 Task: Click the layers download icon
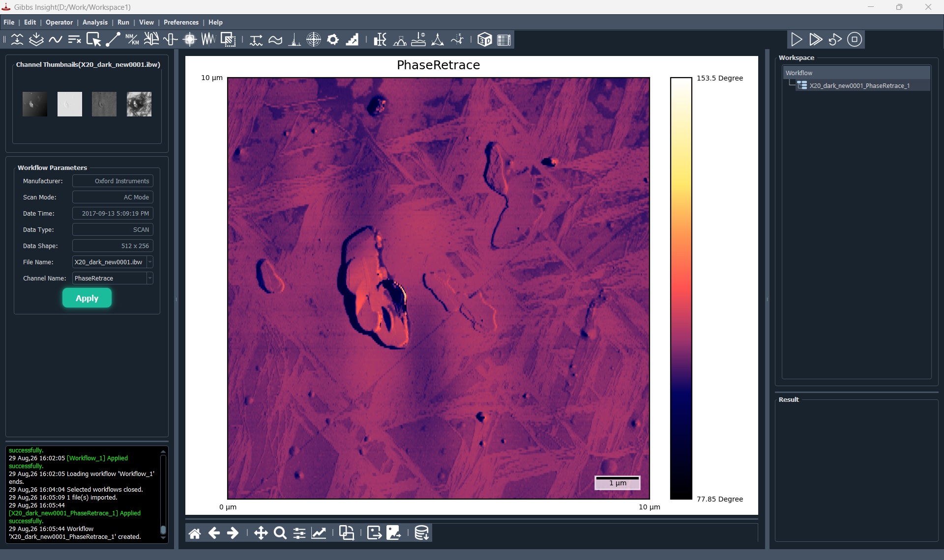(x=36, y=39)
